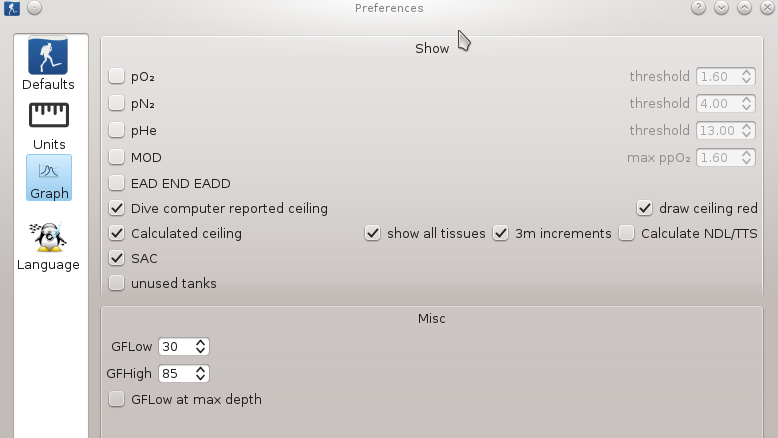Disable the show all tissues checkbox

[373, 233]
